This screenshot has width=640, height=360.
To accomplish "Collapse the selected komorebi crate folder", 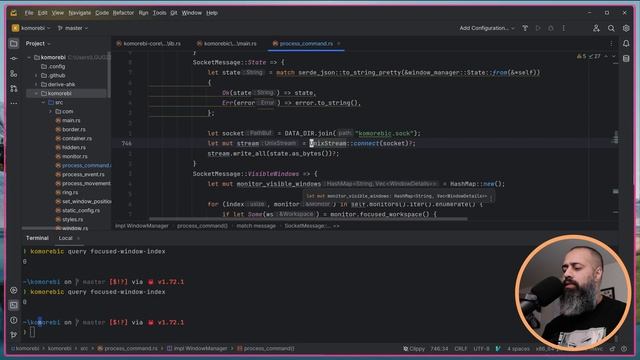I will point(36,93).
